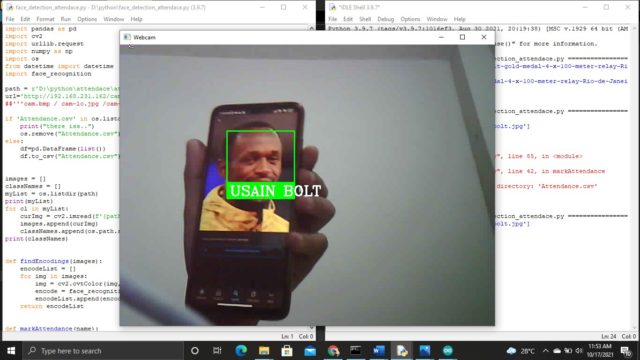The width and height of the screenshot is (640, 360).
Task: Click 'print(classNames)' line in editor
Action: click(36, 239)
